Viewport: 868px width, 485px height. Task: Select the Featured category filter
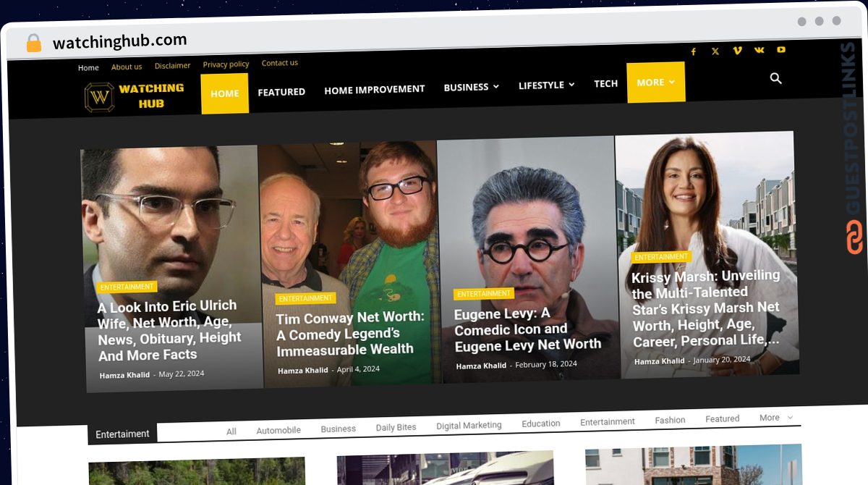[723, 419]
